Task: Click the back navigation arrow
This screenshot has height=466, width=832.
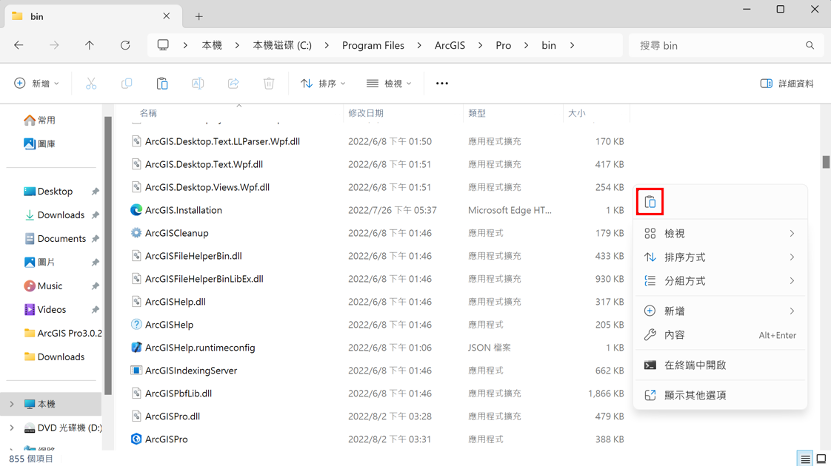Action: coord(19,45)
